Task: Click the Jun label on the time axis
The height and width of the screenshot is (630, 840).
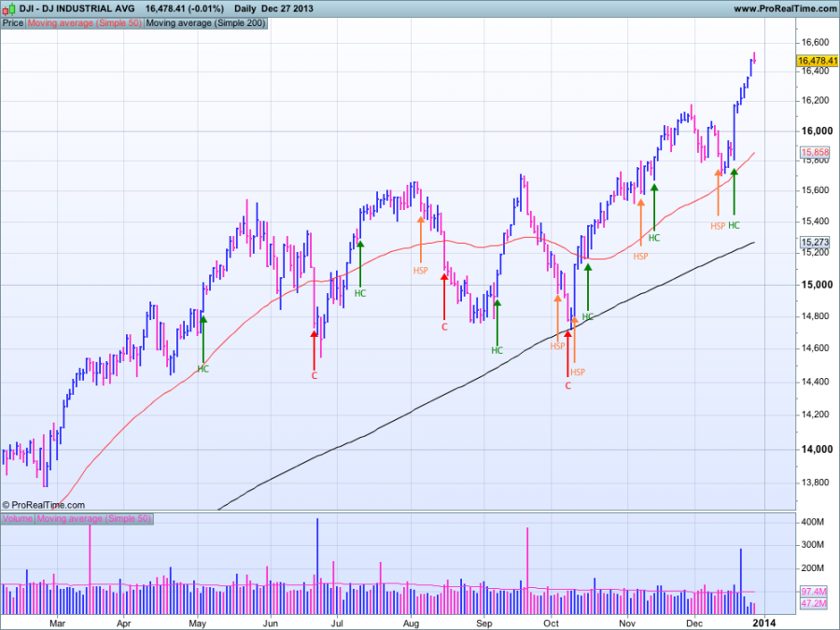Action: pyautogui.click(x=271, y=623)
